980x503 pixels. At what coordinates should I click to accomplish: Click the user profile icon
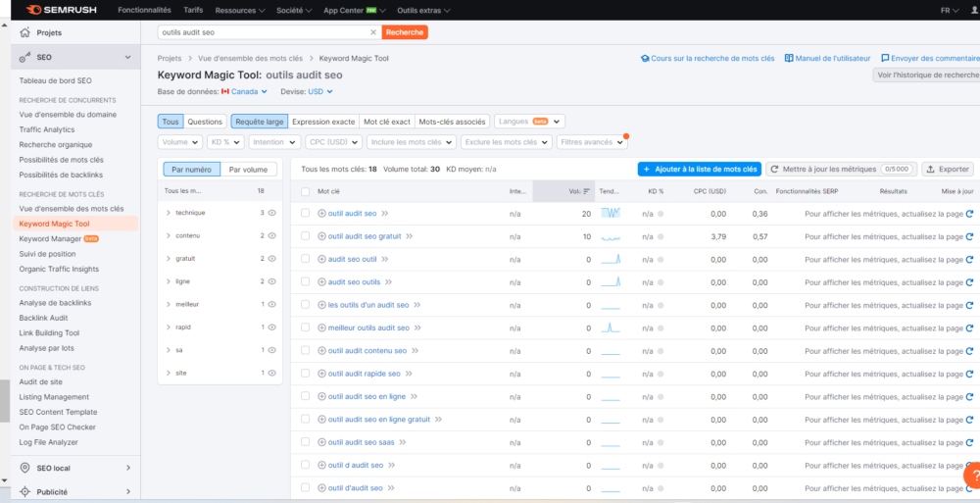click(x=974, y=10)
